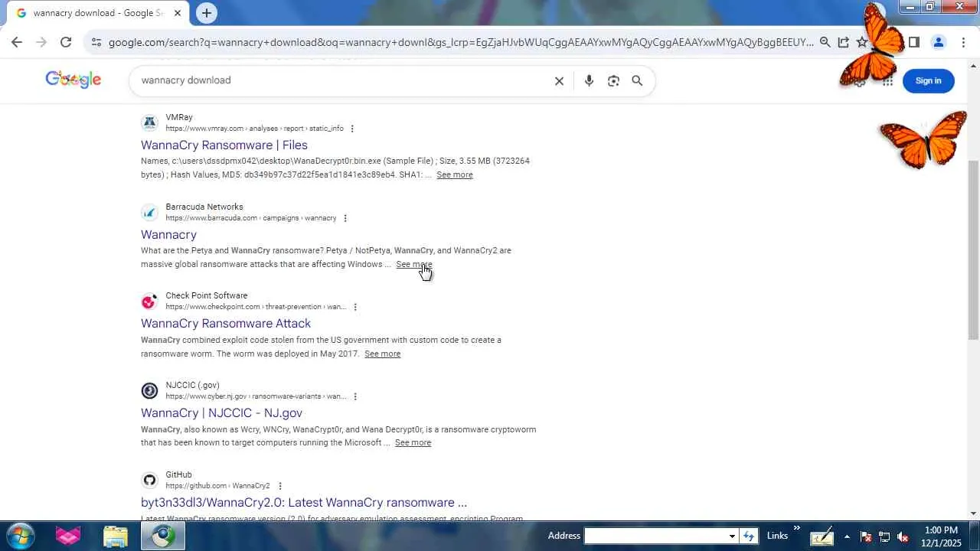Open the volume speaker tray icon
Image resolution: width=980 pixels, height=551 pixels.
pos(903,536)
